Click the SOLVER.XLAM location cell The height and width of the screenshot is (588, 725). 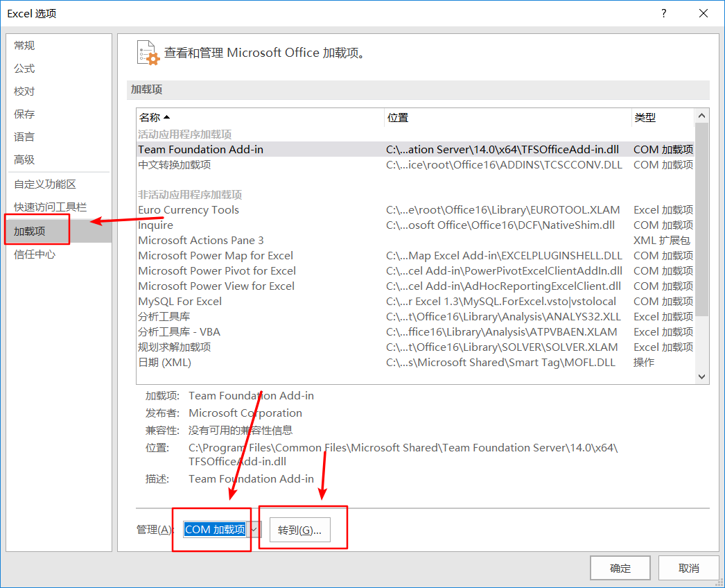coord(502,347)
